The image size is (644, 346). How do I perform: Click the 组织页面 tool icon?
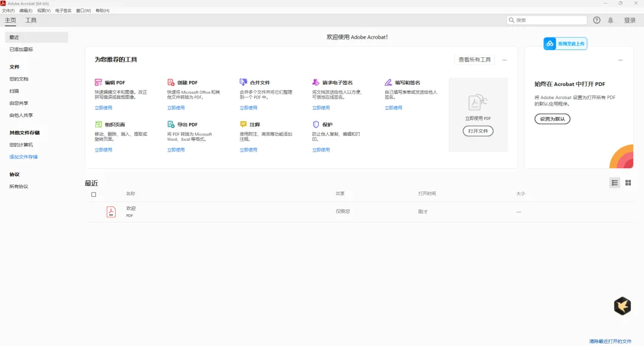[x=98, y=124]
